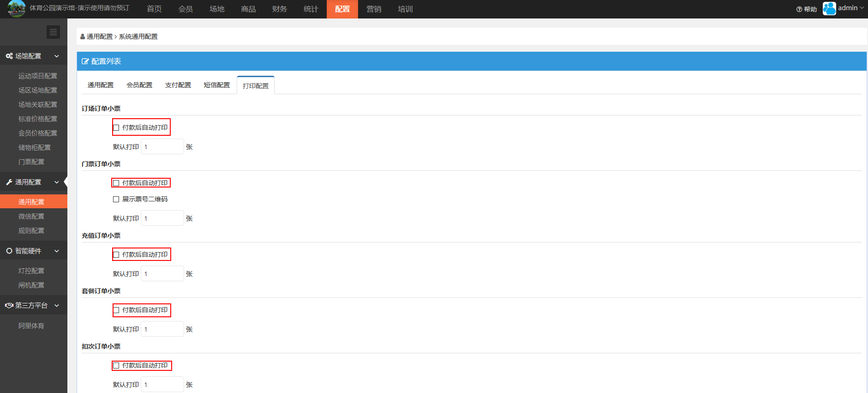Open 储物柜配置 in sidebar
The height and width of the screenshot is (393, 868).
click(35, 147)
